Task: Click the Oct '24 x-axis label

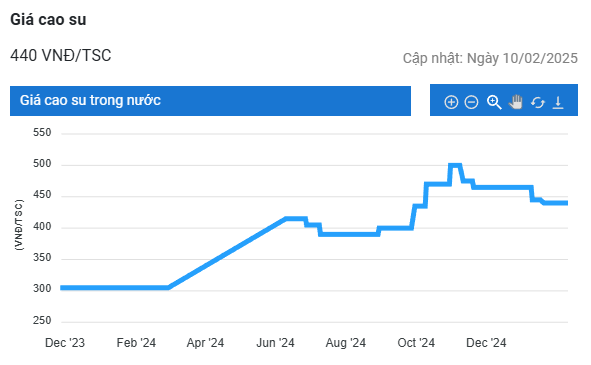Action: tap(416, 343)
